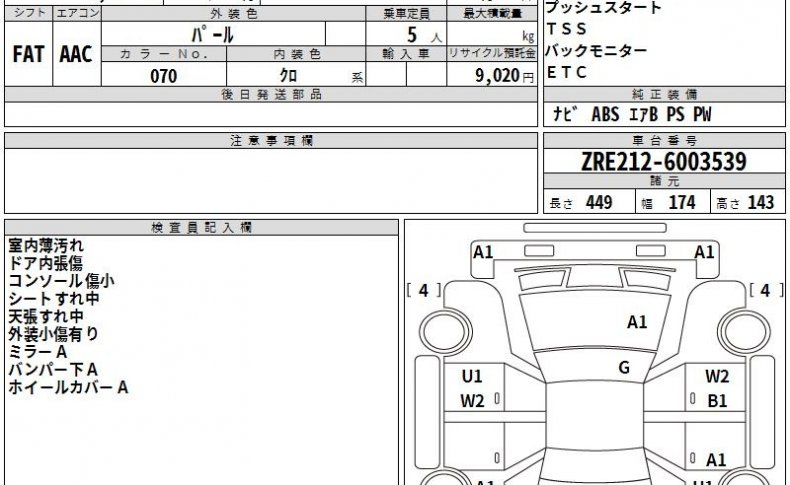Click the seating capacity value 5 人
This screenshot has width=790, height=485.
424,35
